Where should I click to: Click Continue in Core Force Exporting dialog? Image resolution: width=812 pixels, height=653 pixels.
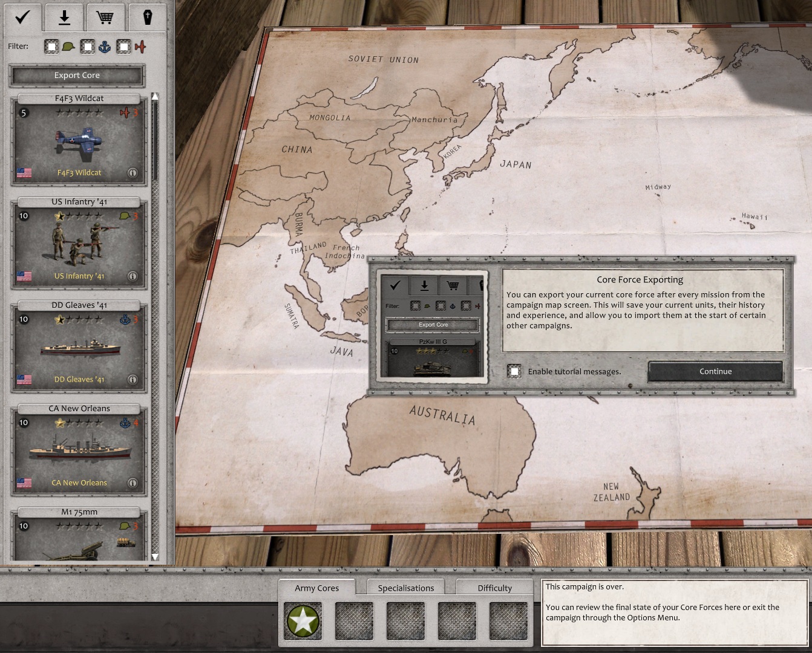[x=715, y=371]
